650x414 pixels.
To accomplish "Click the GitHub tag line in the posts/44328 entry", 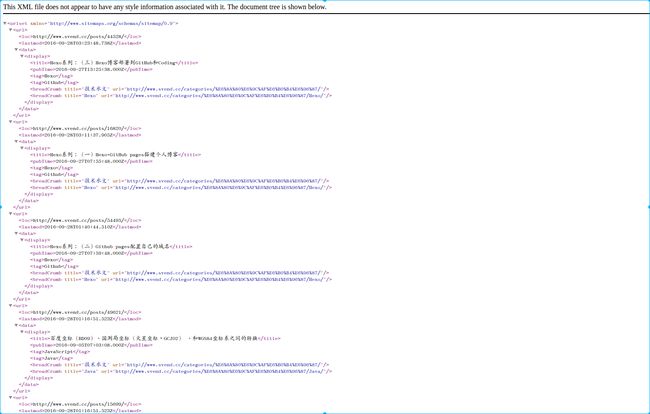I will (54, 83).
